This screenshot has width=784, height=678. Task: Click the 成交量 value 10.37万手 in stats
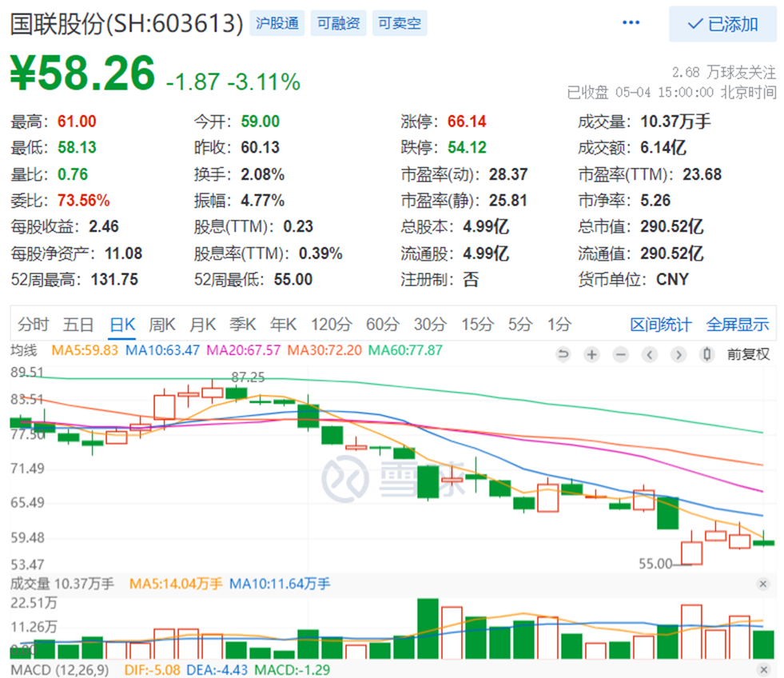click(x=675, y=122)
